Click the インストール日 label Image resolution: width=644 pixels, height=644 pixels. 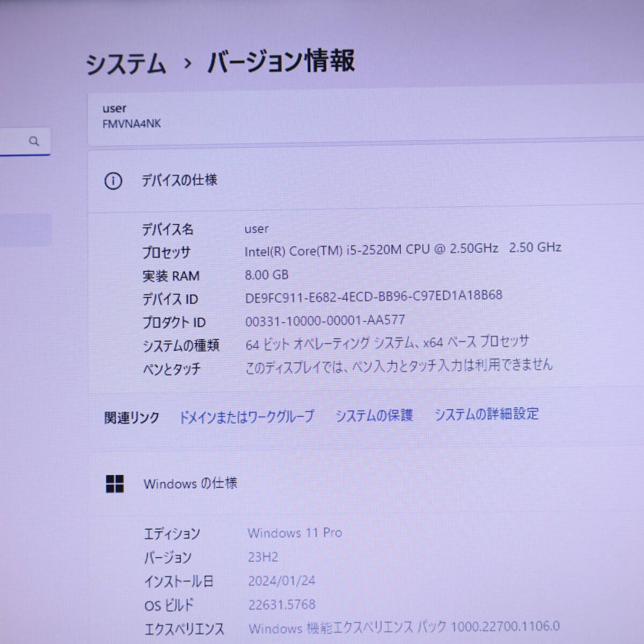(x=179, y=581)
